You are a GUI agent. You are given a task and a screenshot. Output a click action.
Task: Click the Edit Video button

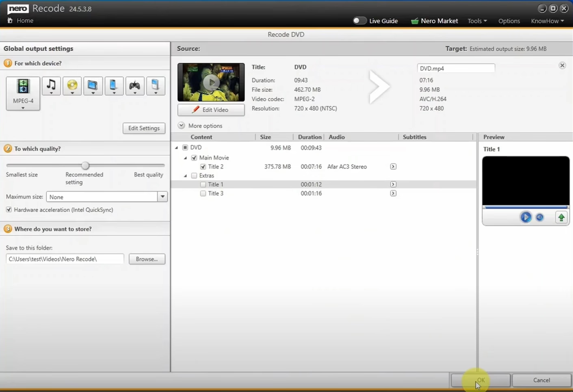tap(211, 110)
